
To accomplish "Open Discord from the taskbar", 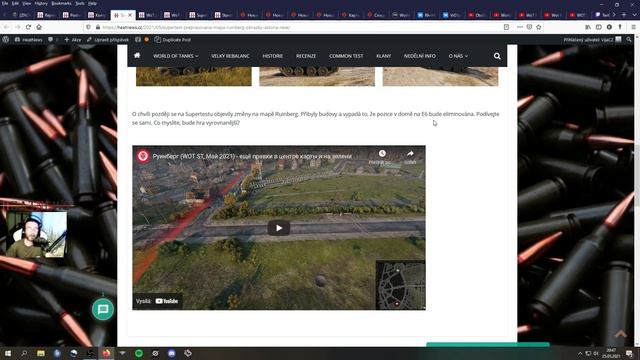I will point(171,353).
